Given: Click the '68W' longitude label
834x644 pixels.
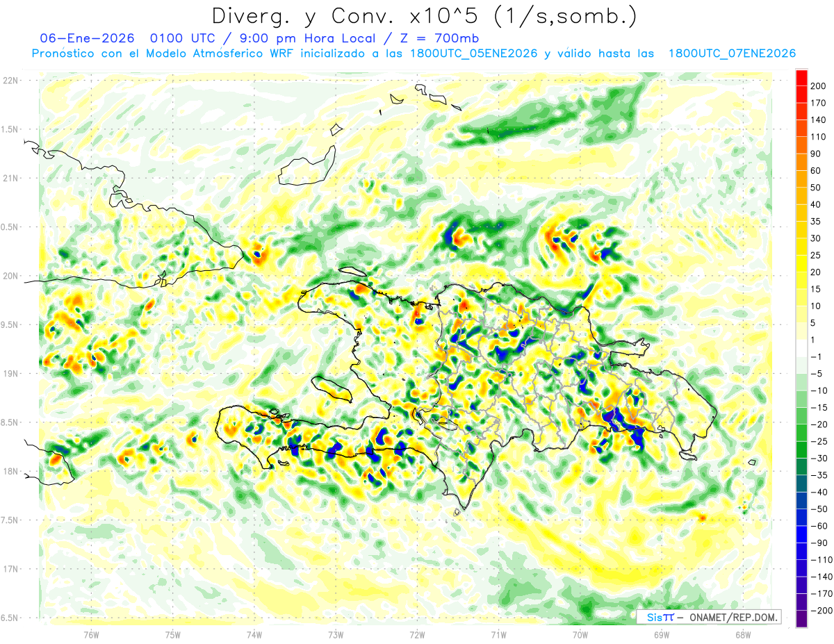Looking at the screenshot, I should [x=743, y=634].
